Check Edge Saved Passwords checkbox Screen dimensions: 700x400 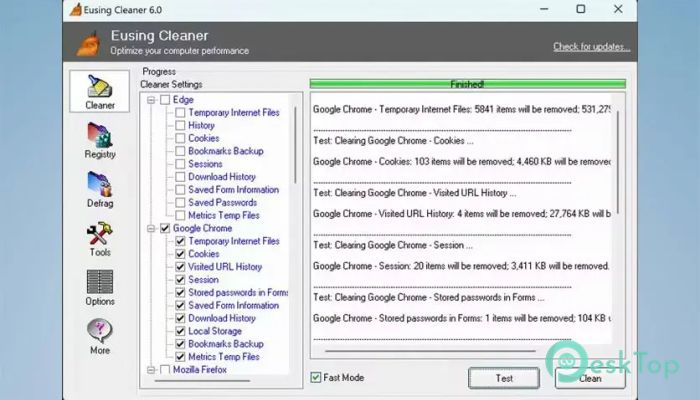tap(180, 203)
